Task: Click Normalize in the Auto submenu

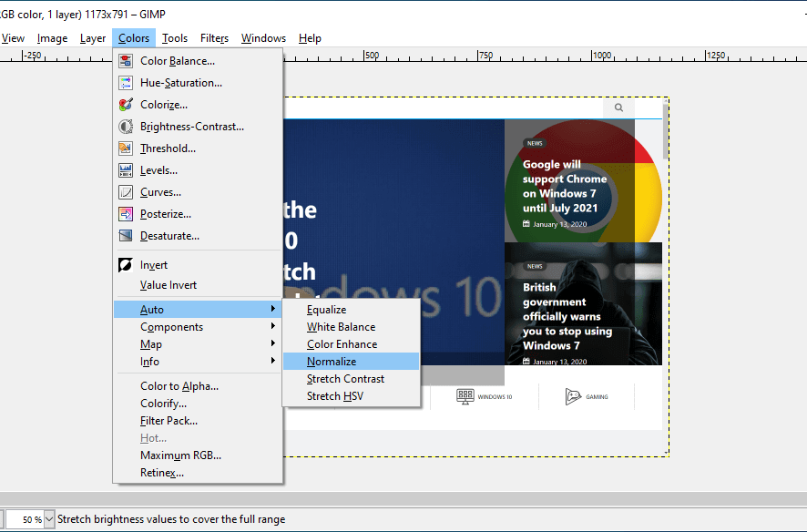Action: click(352, 361)
